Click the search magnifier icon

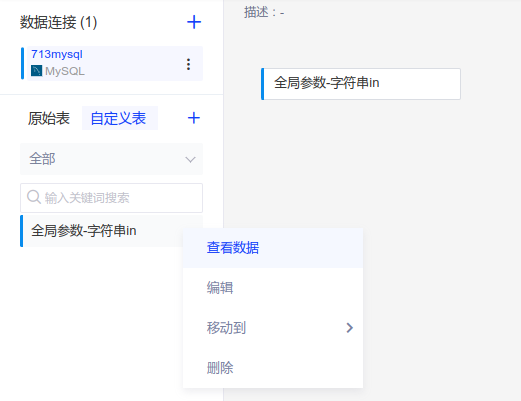pyautogui.click(x=34, y=197)
